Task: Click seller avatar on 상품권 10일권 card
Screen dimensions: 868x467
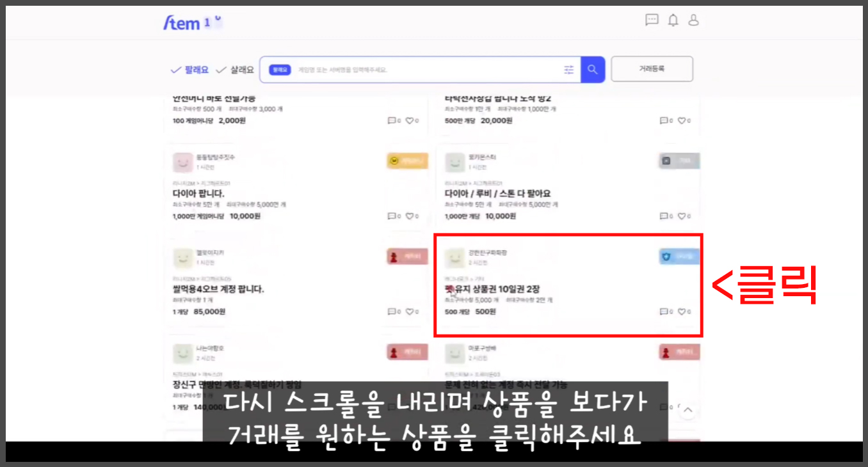Action: tap(455, 258)
